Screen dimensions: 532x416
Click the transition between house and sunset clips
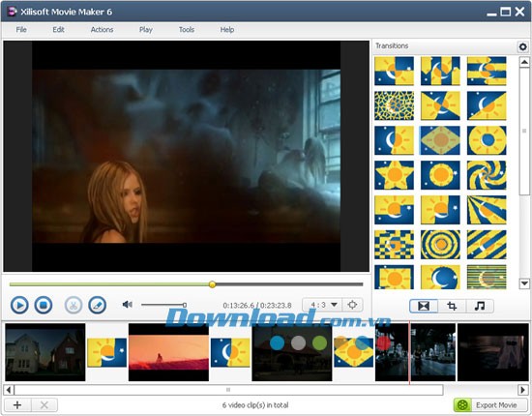106,352
